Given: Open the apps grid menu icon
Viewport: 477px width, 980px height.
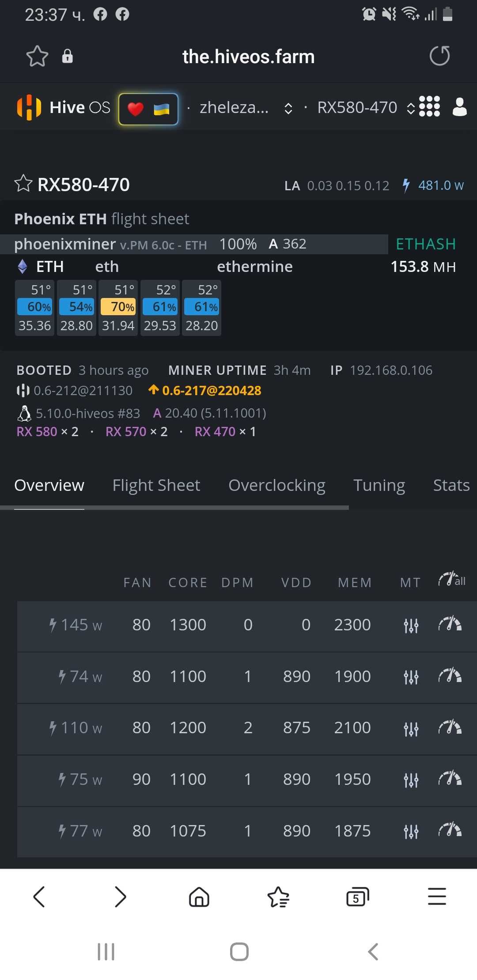Looking at the screenshot, I should point(429,106).
